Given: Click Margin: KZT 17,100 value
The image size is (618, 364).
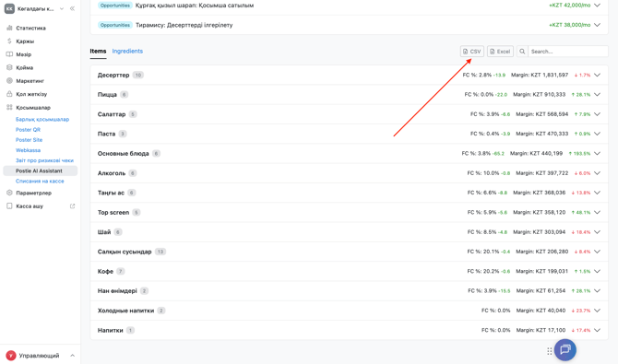Looking at the screenshot, I should pos(541,330).
